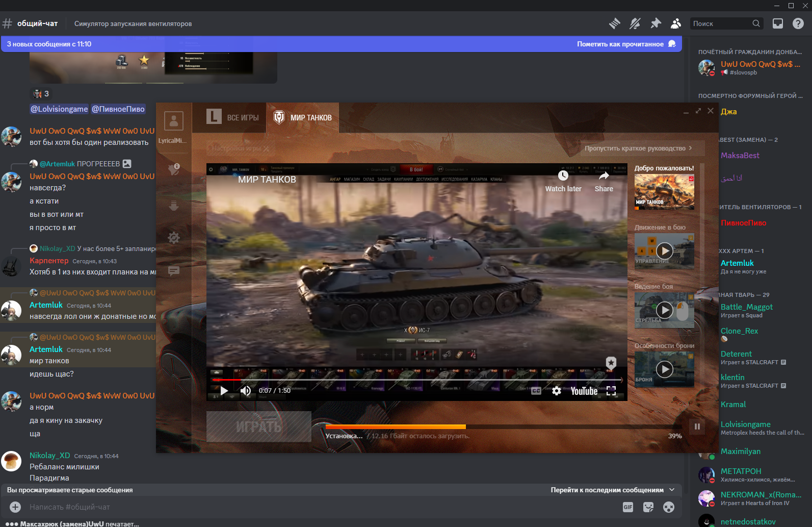Expand the launcher window
This screenshot has width=812, height=527.
(x=698, y=111)
